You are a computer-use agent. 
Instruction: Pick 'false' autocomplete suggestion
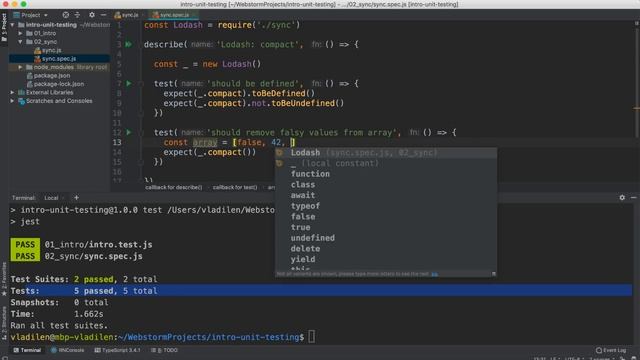pyautogui.click(x=386, y=216)
